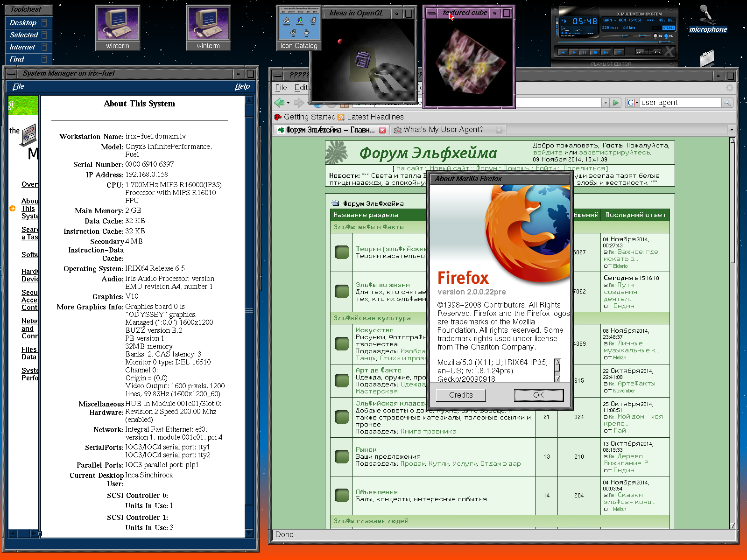Open System Manager Help menu
Screen dimensions: 747x560
(x=242, y=86)
